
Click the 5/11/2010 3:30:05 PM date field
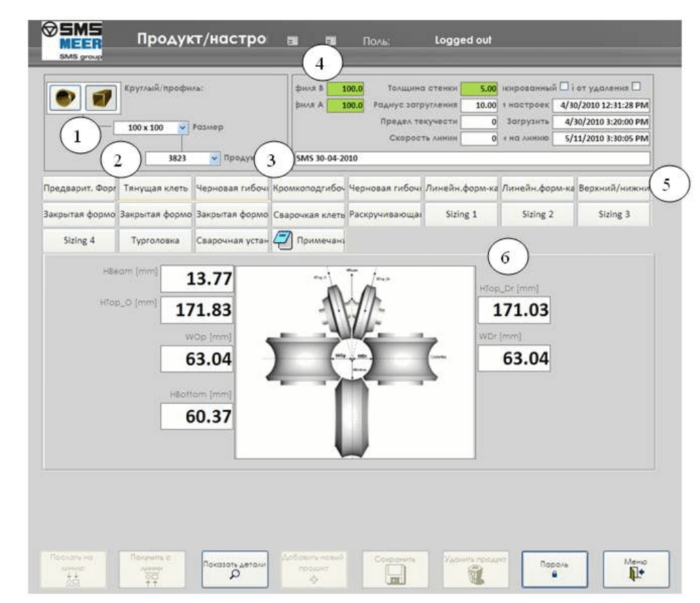[601, 138]
